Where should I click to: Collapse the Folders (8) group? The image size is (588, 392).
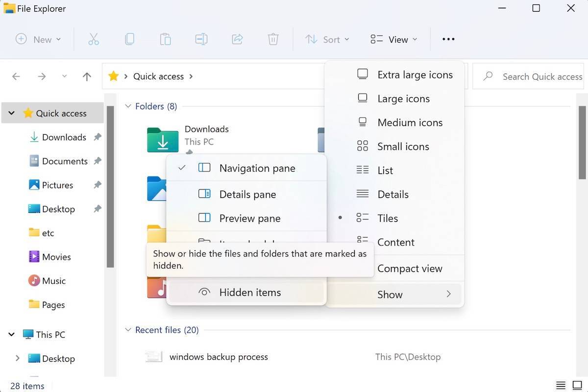click(x=128, y=106)
